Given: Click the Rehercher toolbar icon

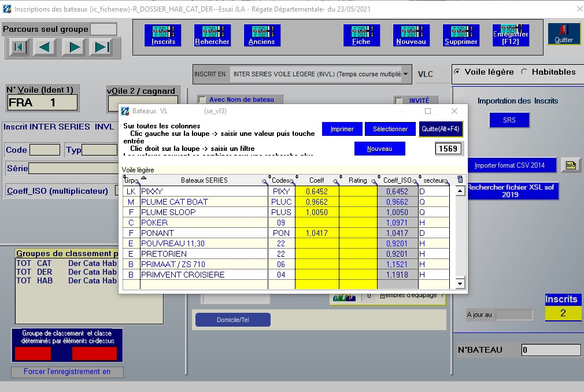Looking at the screenshot, I should pyautogui.click(x=212, y=35).
